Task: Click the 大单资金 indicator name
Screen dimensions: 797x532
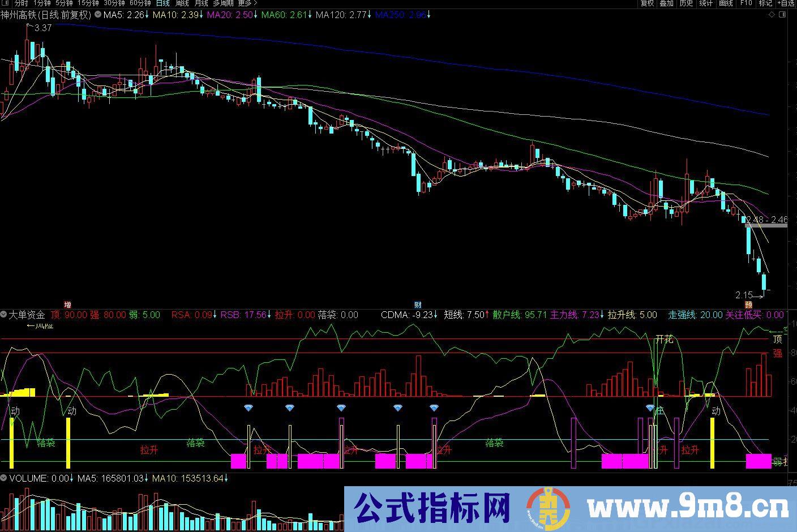Action: 27,315
